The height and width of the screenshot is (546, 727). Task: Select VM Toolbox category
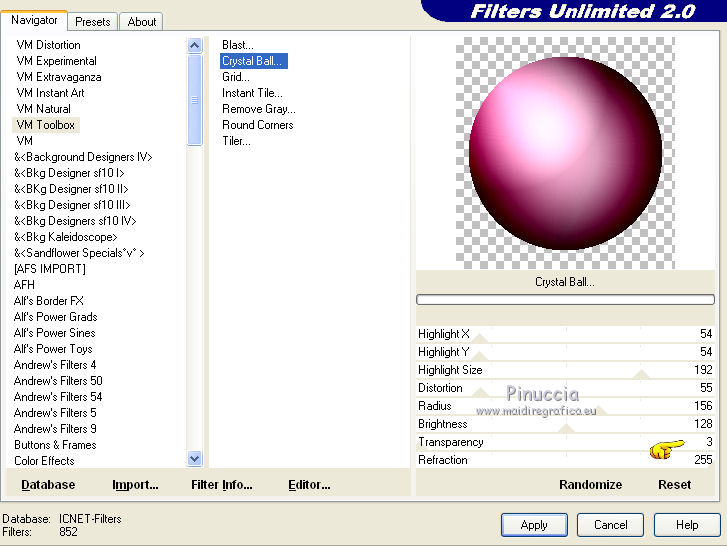coord(45,125)
